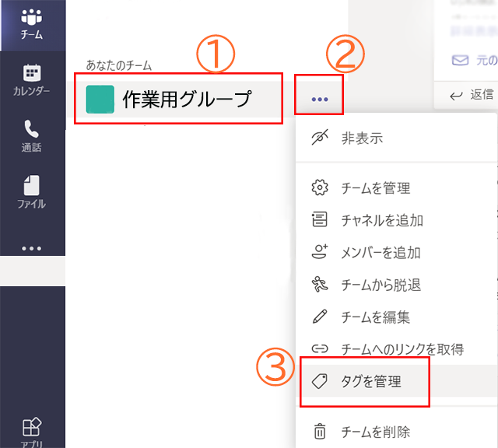
Task: Click the chain link icon
Action: click(320, 348)
